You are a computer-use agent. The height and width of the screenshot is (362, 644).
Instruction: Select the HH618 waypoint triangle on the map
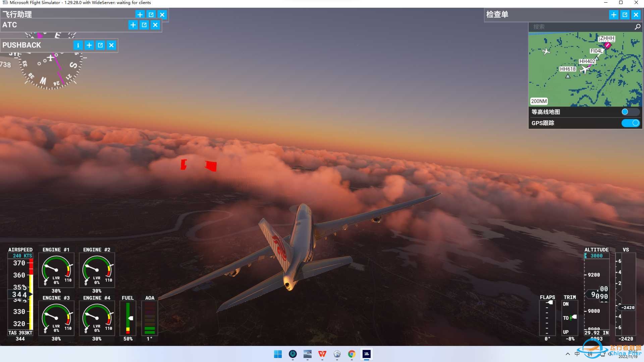point(568,76)
